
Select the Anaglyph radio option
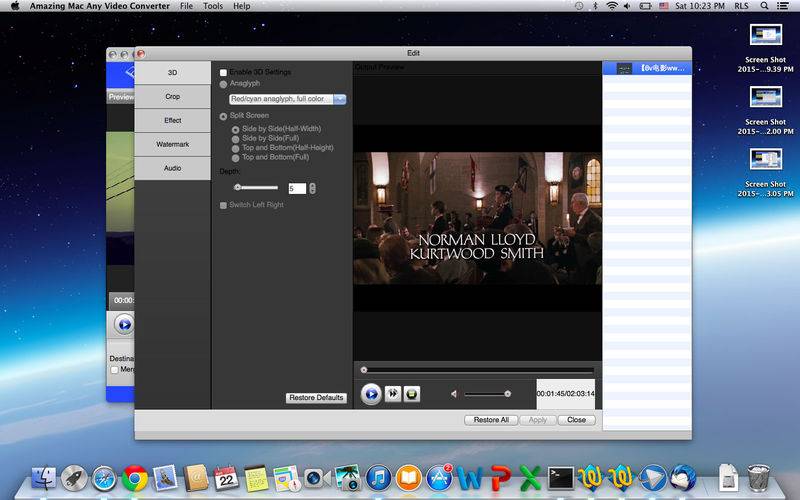[223, 84]
